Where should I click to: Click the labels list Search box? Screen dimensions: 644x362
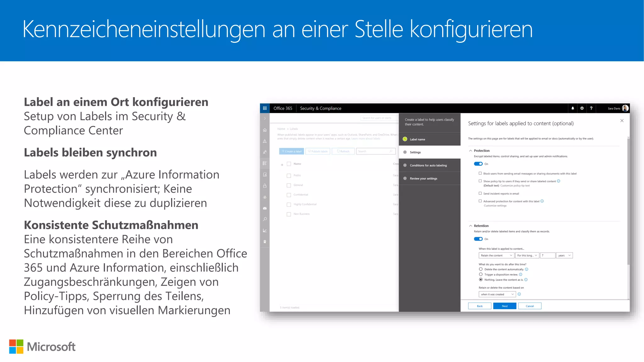376,151
